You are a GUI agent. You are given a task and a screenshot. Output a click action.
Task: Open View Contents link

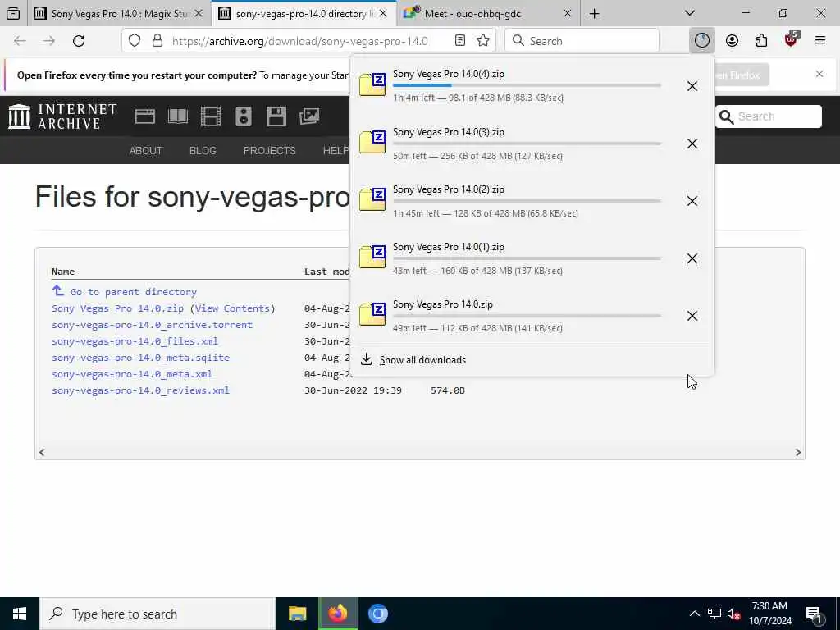click(232, 308)
